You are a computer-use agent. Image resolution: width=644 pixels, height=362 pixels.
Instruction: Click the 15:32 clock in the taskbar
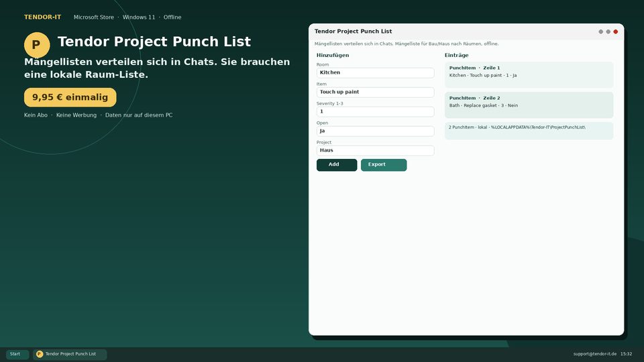click(x=627, y=354)
